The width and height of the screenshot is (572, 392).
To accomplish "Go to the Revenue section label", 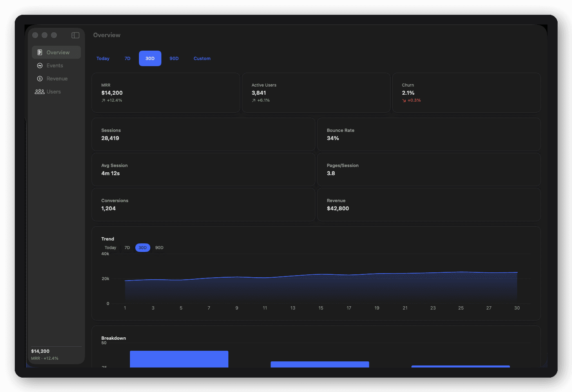I will coord(57,78).
